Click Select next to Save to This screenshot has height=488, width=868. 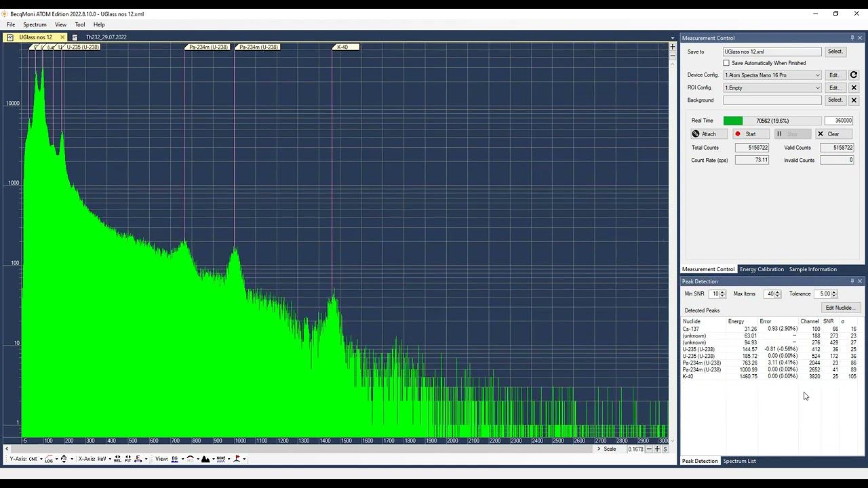pos(835,52)
